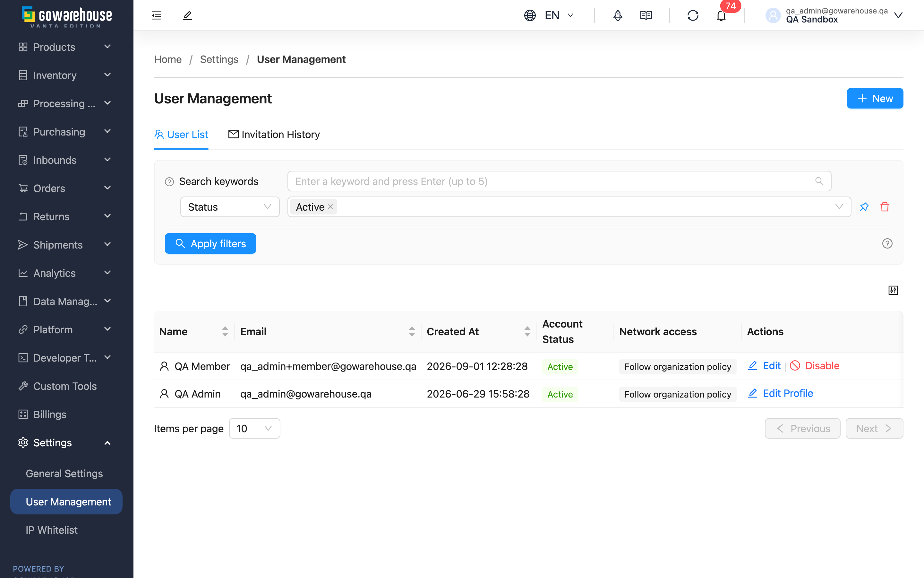Click the globe language icon
924x578 pixels.
tap(530, 15)
